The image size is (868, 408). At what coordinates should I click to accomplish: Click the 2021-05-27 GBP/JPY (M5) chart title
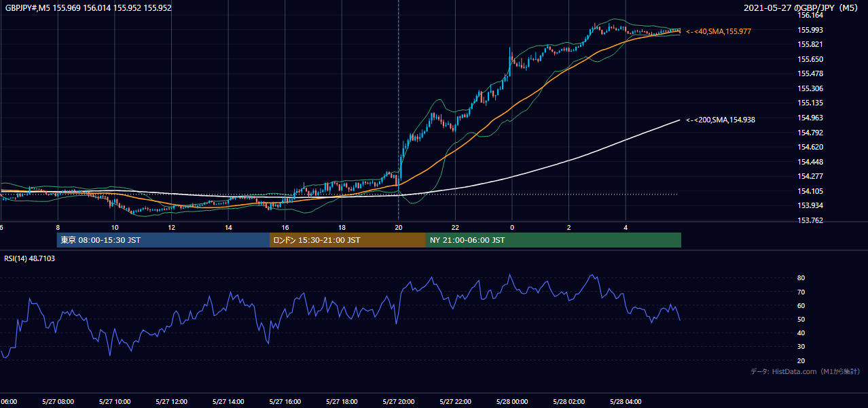point(801,8)
